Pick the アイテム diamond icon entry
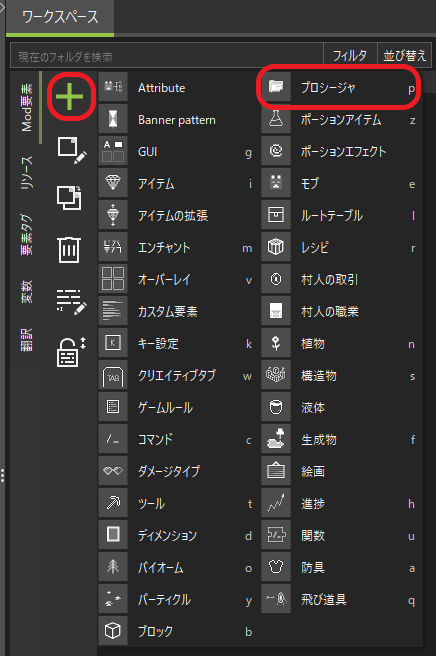Viewport: 436px width, 656px height. click(x=176, y=184)
